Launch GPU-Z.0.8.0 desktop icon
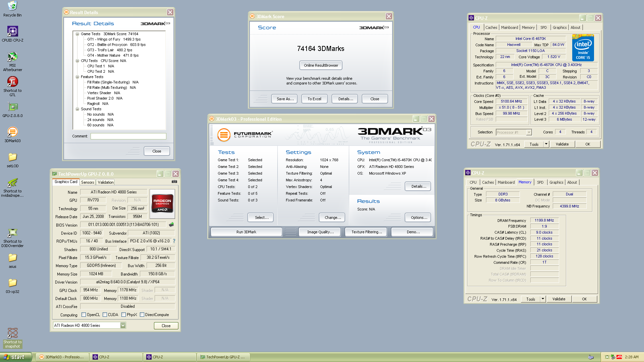Viewport: 644px width, 362px height. click(x=12, y=110)
